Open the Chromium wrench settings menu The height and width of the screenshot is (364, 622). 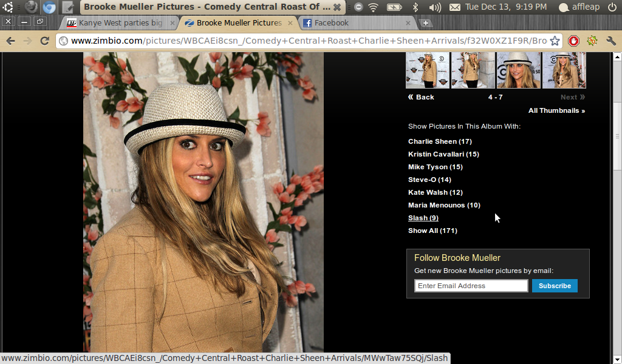point(611,41)
